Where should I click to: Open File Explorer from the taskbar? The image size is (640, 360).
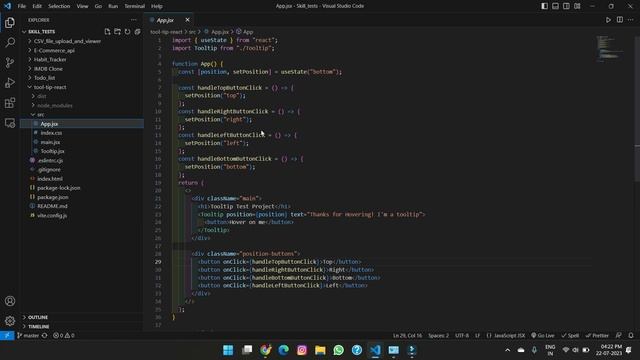point(320,350)
